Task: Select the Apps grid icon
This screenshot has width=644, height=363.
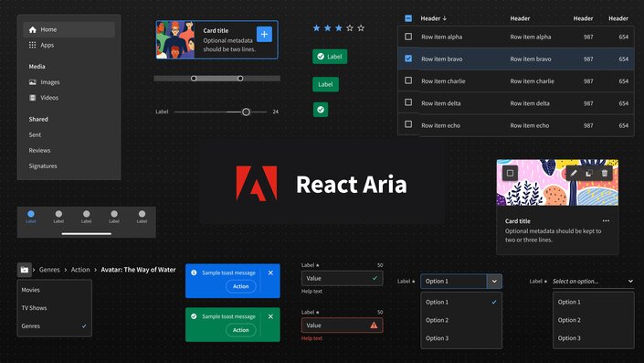Action: coord(33,45)
